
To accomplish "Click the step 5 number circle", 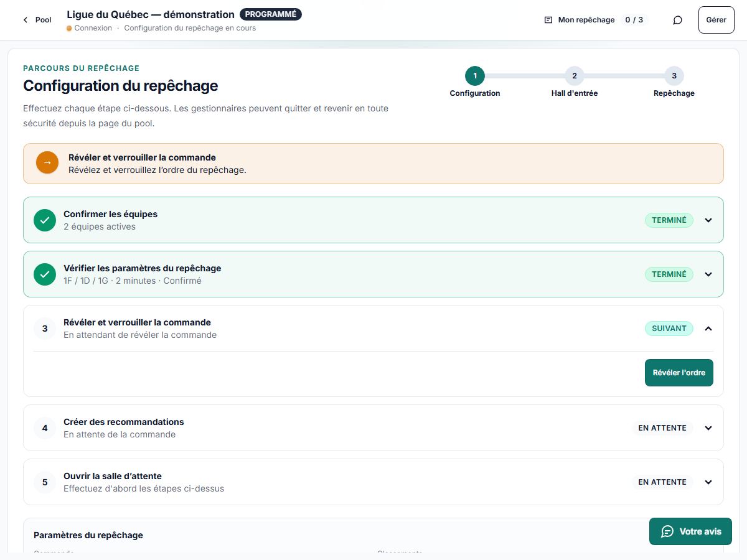I will (x=45, y=482).
